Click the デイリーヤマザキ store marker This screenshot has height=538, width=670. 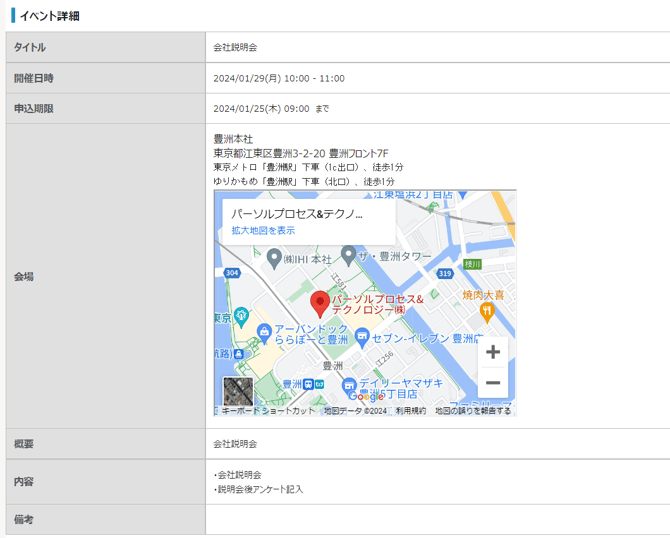[x=349, y=385]
